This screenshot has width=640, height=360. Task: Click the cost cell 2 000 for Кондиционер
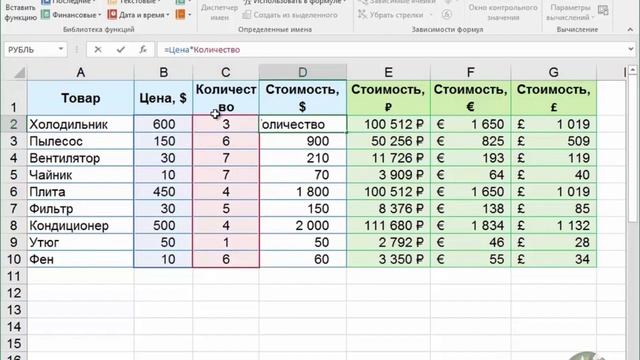pyautogui.click(x=302, y=225)
